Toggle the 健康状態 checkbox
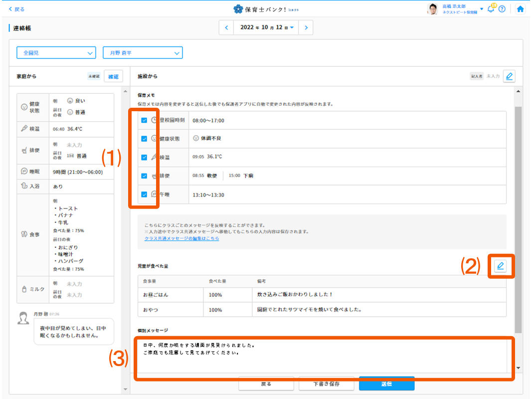Image resolution: width=532 pixels, height=399 pixels. pos(144,139)
